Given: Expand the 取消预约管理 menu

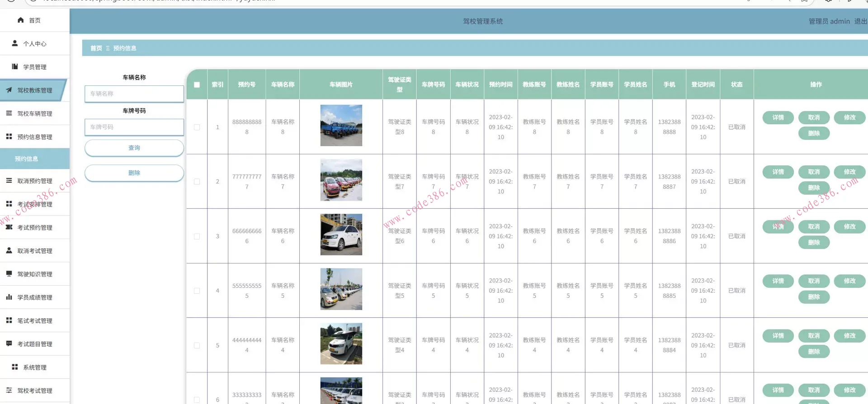Looking at the screenshot, I should point(35,181).
